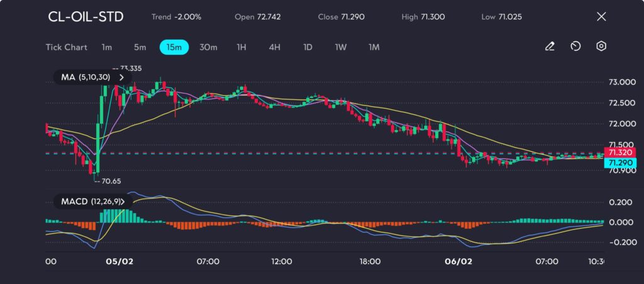The height and width of the screenshot is (284, 644).
Task: Switch chart to 1H timeframe
Action: click(x=241, y=47)
